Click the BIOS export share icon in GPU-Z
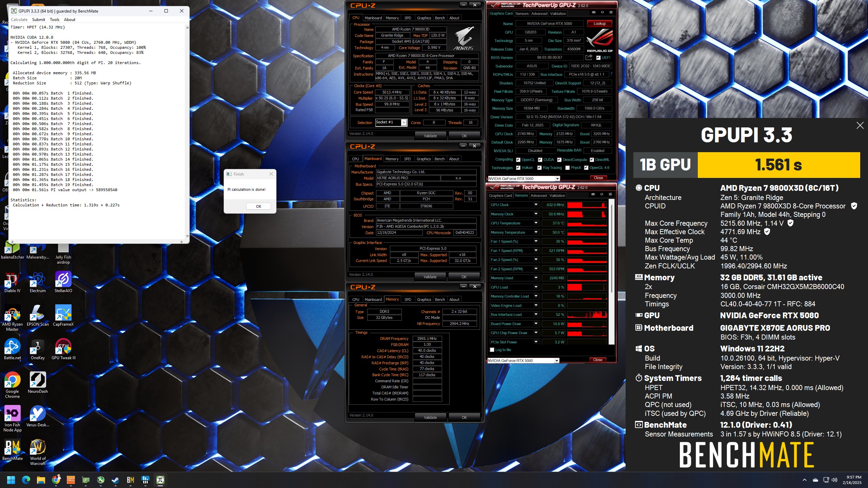The width and height of the screenshot is (868, 488). click(x=589, y=57)
